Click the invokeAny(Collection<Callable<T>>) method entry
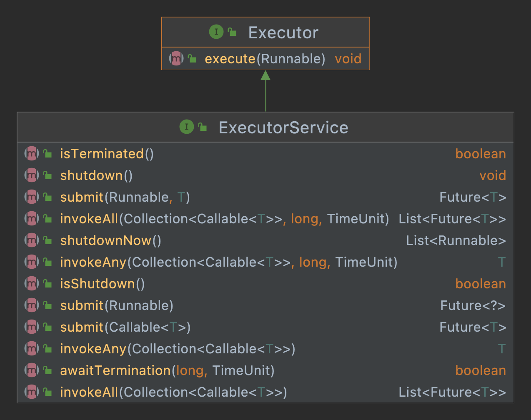This screenshot has height=420, width=531. tap(177, 349)
